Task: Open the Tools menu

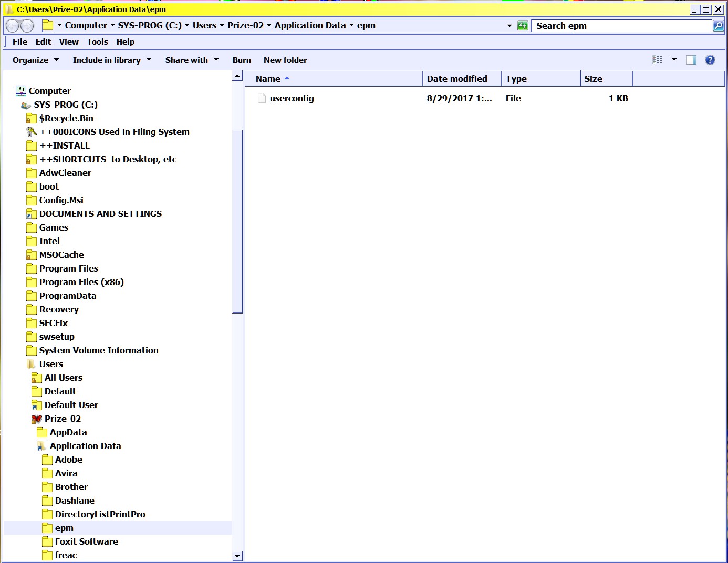Action: click(97, 42)
